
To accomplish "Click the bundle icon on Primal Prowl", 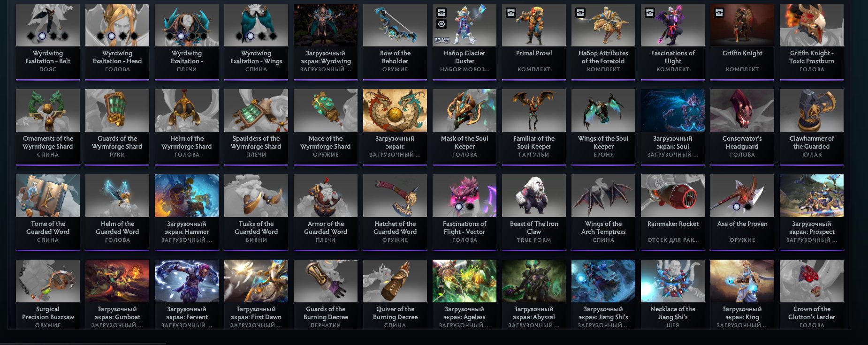I will [511, 13].
